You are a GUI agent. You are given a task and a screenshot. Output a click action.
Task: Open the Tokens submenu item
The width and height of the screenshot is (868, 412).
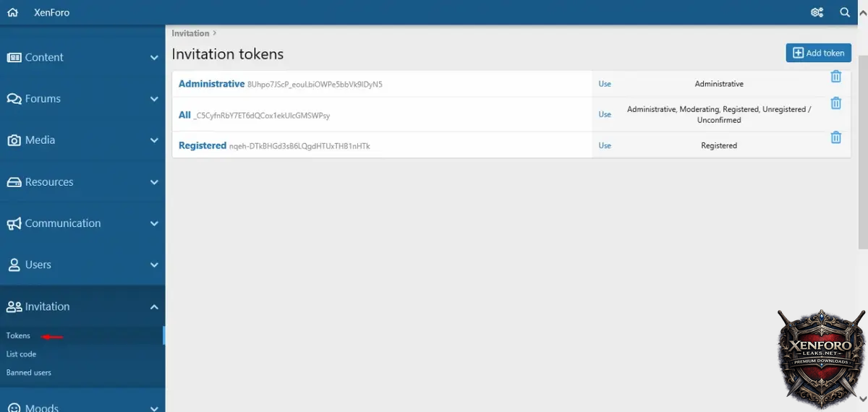tap(19, 335)
